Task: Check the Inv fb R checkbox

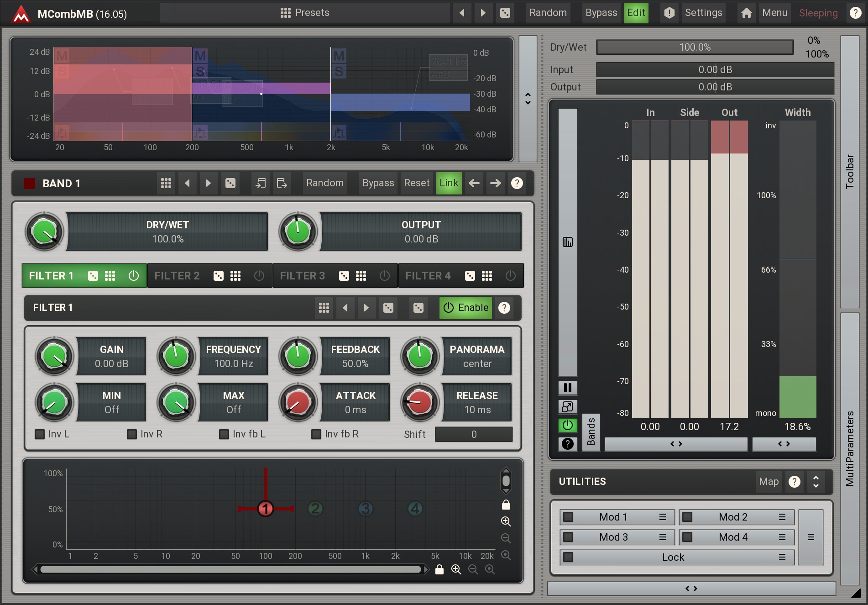Action: click(316, 434)
